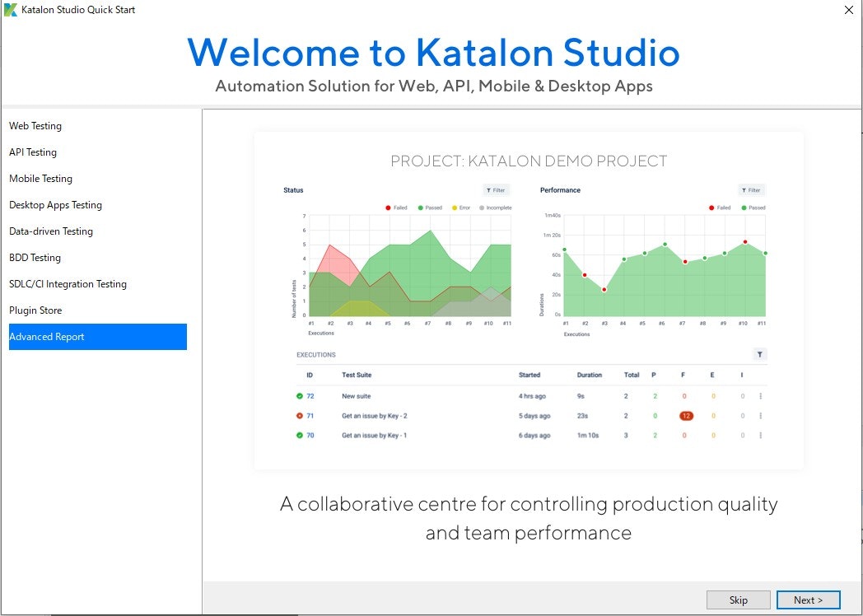Screen dimensions: 863x616
Task: Click the Executions table filter icon
Action: pos(759,354)
